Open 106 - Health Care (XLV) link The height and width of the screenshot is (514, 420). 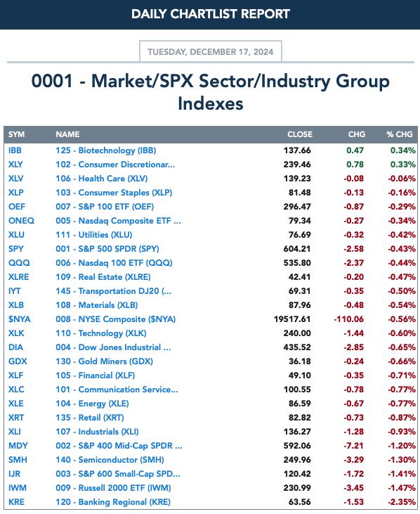pyautogui.click(x=101, y=179)
